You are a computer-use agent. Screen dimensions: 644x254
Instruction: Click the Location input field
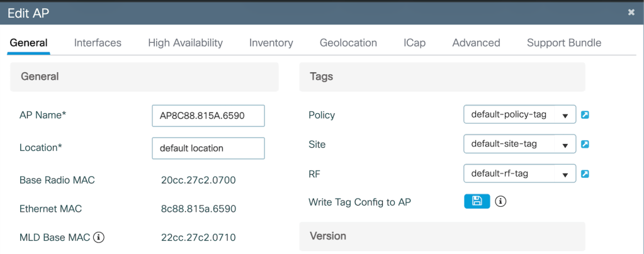(208, 148)
